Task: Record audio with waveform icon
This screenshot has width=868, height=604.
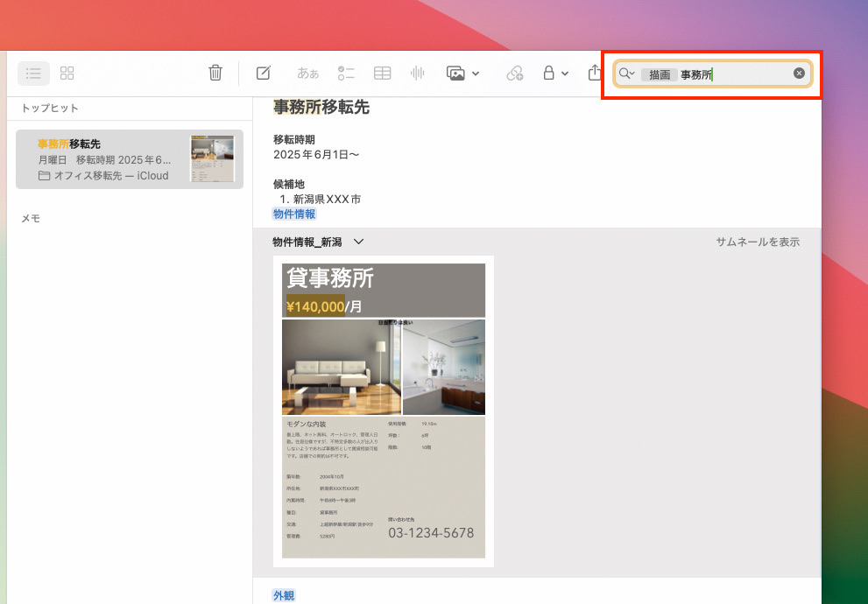Action: pos(418,73)
